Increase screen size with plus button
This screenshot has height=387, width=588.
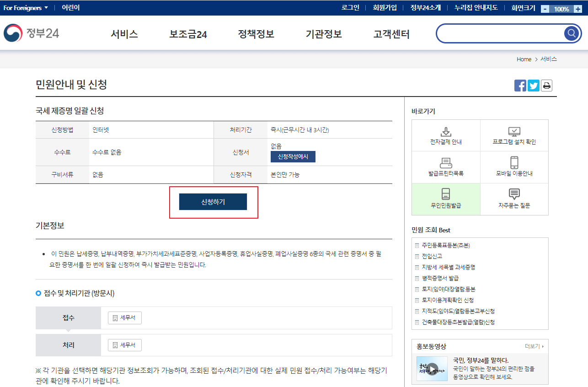click(x=577, y=9)
